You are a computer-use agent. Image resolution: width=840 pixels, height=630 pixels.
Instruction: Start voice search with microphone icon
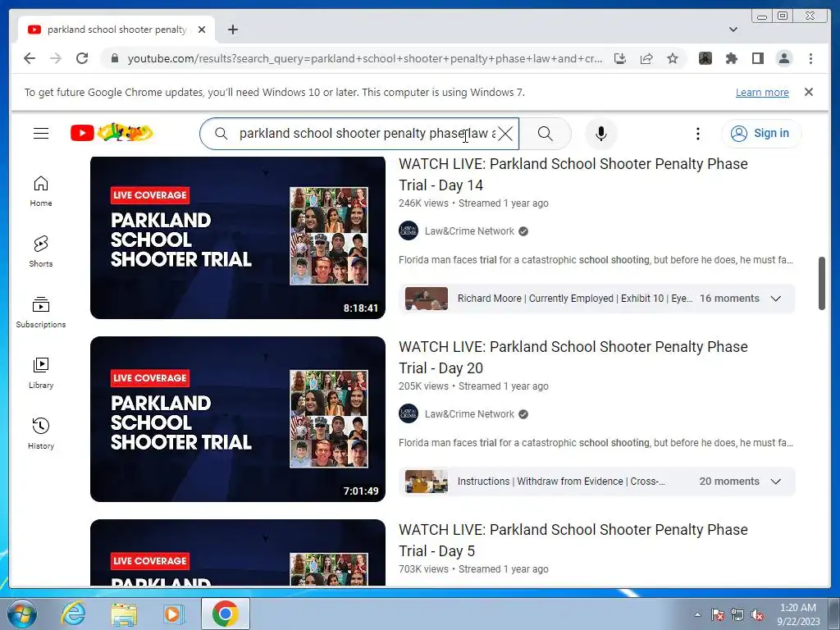point(601,134)
